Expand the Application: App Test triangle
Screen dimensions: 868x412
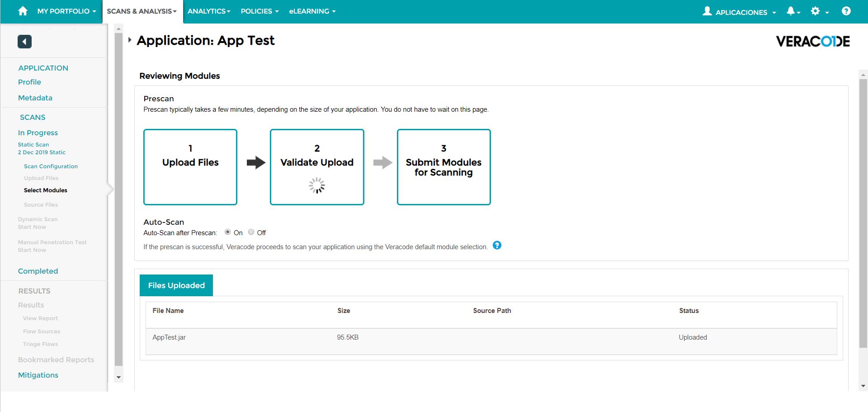(130, 40)
